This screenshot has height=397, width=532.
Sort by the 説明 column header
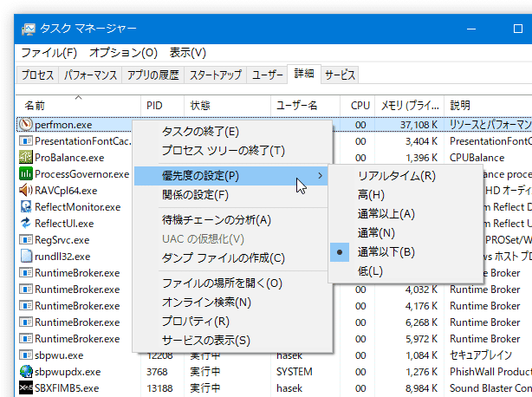tap(488, 106)
